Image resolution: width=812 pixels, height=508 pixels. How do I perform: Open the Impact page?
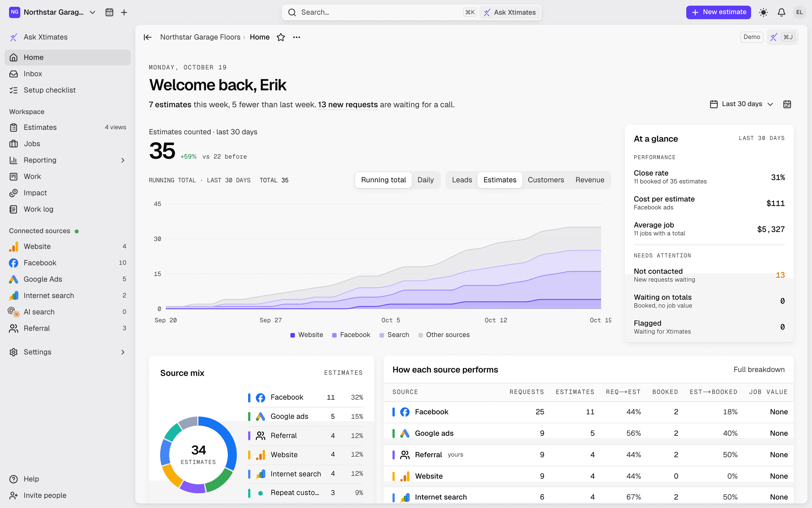tap(67, 193)
